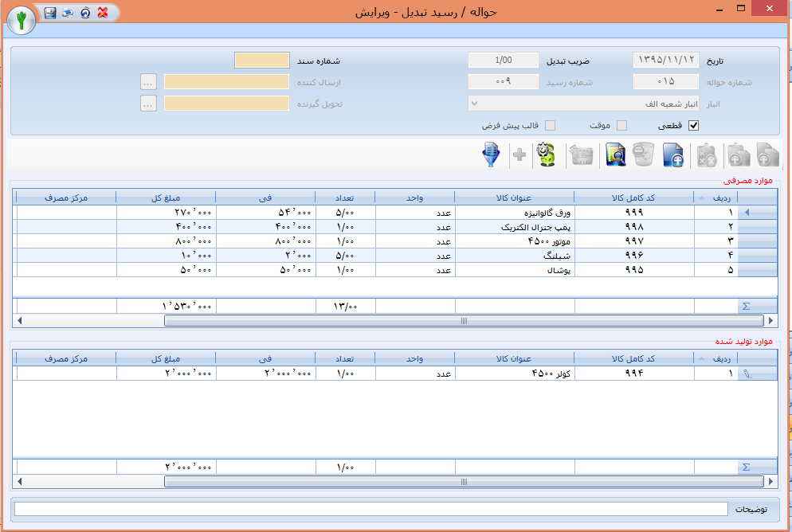Click the توضیحات description field
This screenshot has width=792, height=532.
click(x=371, y=509)
